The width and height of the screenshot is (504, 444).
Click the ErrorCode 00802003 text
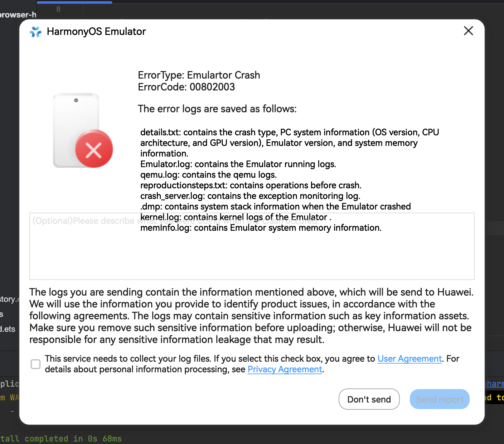click(x=186, y=87)
